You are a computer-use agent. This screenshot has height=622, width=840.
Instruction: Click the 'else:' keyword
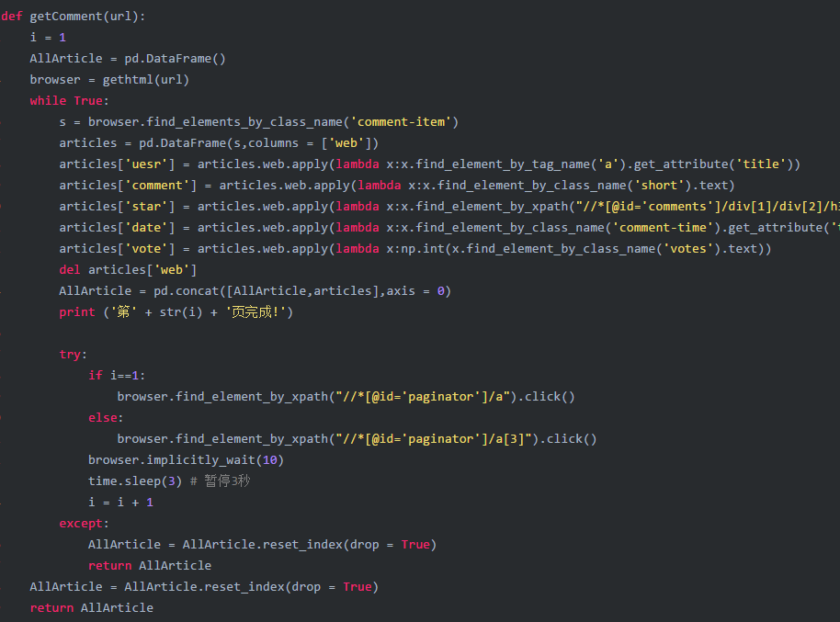(x=106, y=418)
